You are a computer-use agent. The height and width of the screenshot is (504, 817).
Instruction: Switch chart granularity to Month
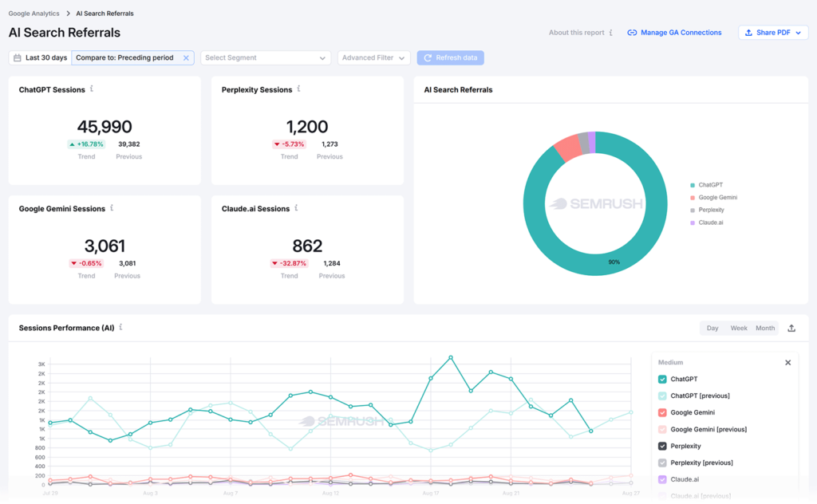pyautogui.click(x=765, y=328)
